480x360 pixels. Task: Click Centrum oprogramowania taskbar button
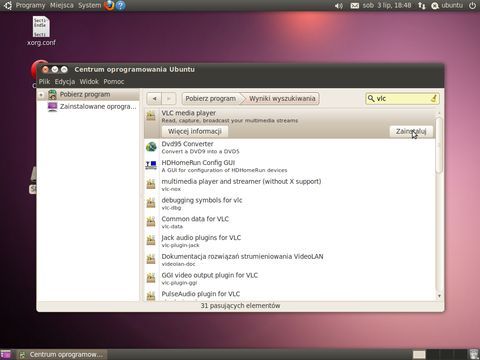(62, 354)
